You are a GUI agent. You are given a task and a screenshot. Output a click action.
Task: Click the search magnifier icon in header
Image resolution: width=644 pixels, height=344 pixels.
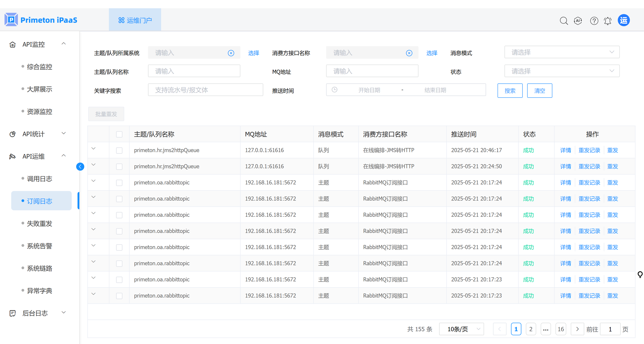[x=564, y=21]
